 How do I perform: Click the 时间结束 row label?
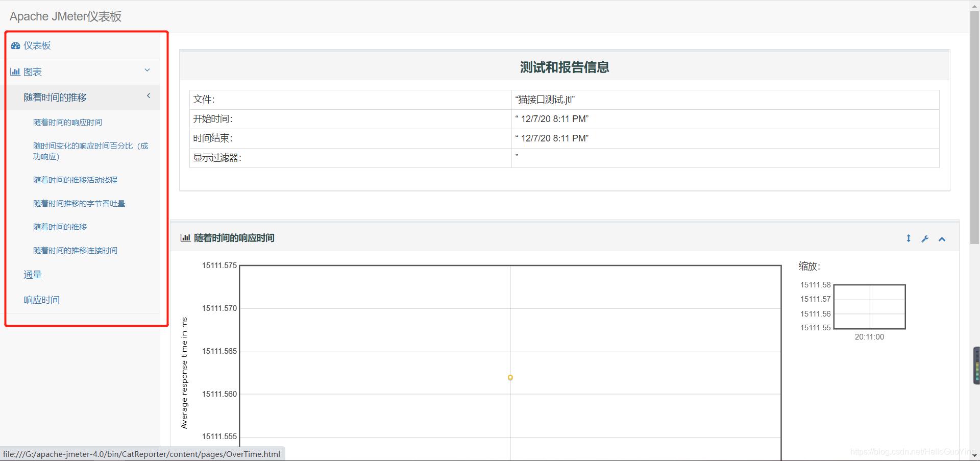coord(213,138)
